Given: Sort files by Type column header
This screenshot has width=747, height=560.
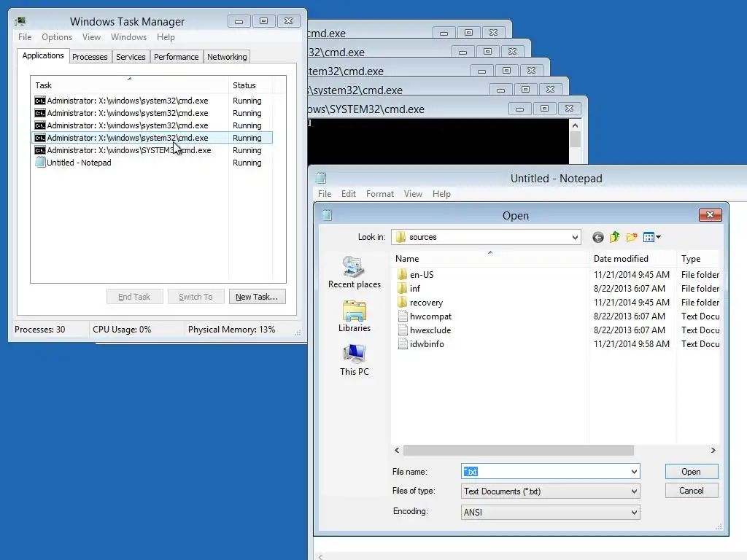Looking at the screenshot, I should tap(698, 259).
